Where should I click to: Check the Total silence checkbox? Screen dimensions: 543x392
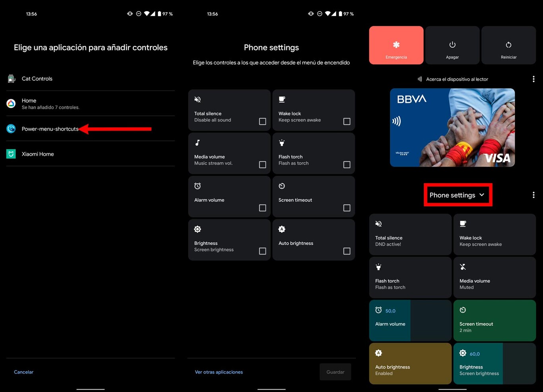262,121
